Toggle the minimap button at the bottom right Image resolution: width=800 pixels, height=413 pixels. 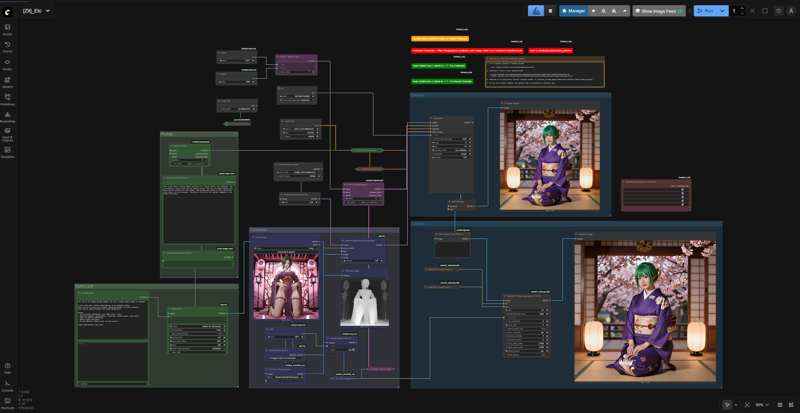coord(780,405)
